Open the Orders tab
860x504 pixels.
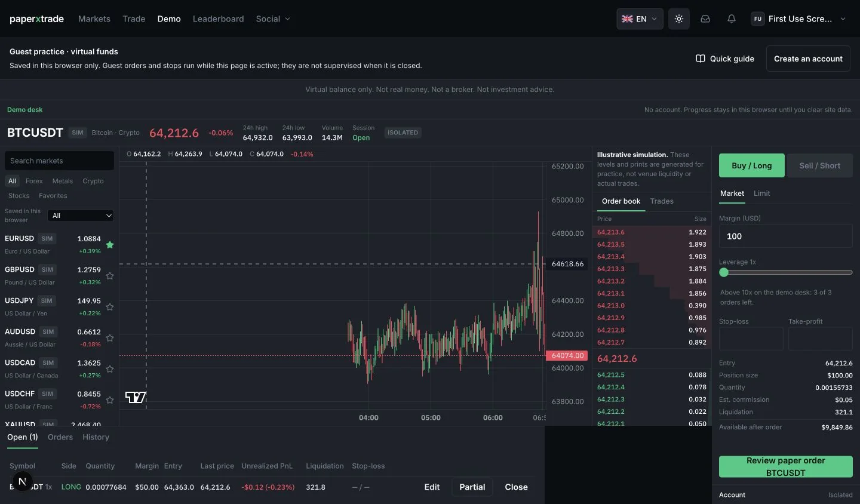tap(60, 437)
